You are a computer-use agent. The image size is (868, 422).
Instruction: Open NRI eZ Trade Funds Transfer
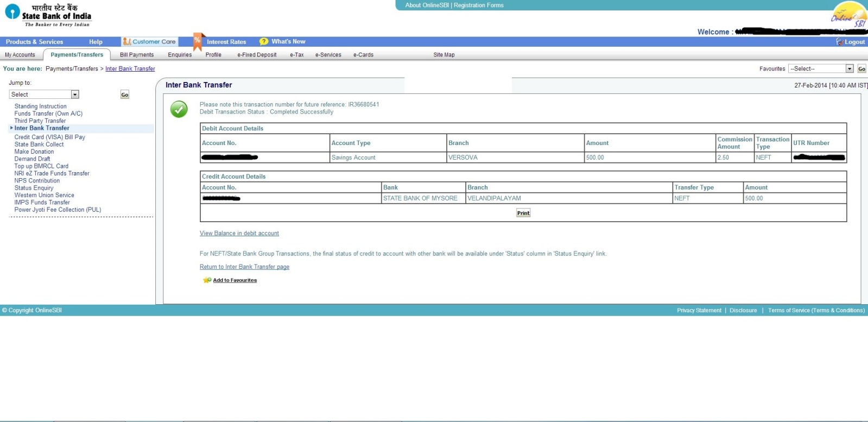pyautogui.click(x=52, y=173)
